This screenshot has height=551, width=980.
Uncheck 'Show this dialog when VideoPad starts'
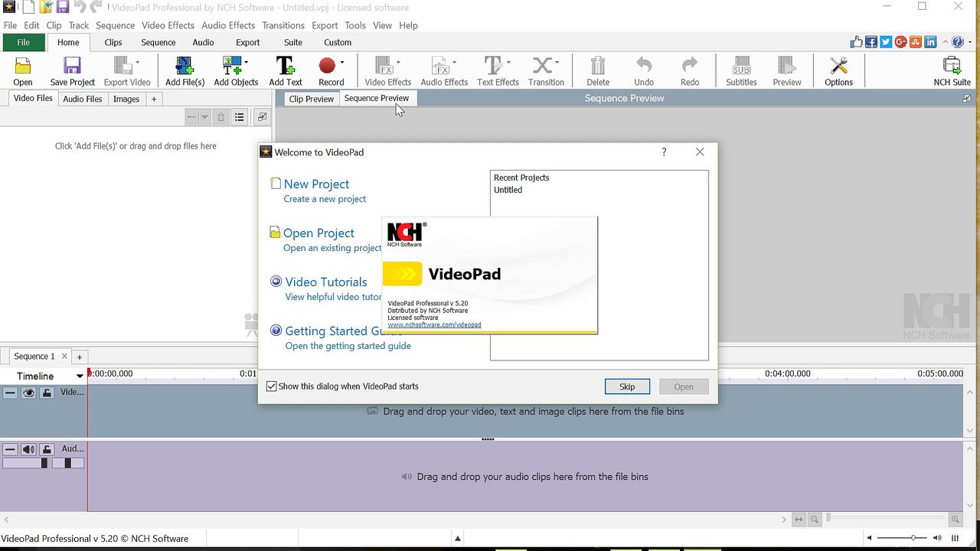point(272,386)
